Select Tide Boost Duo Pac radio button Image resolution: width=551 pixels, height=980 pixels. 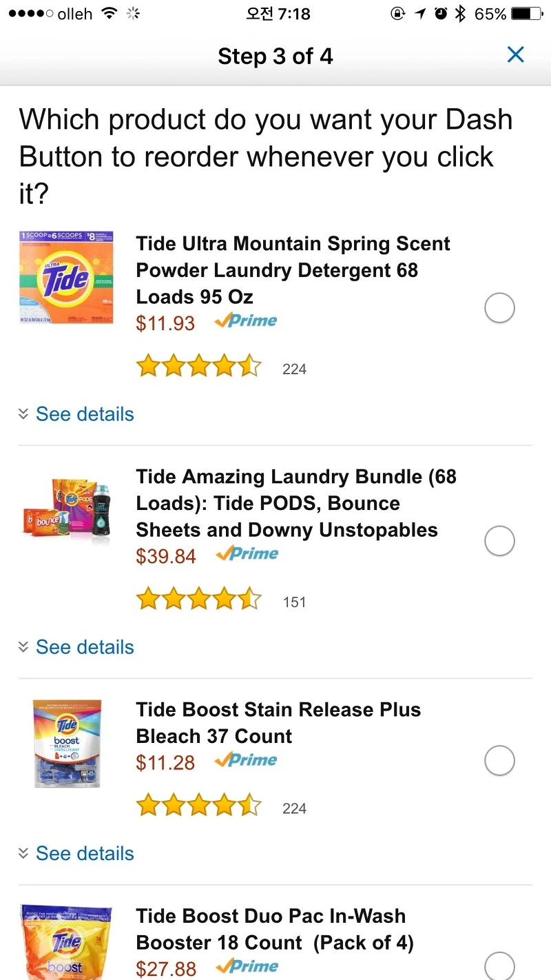(x=499, y=965)
